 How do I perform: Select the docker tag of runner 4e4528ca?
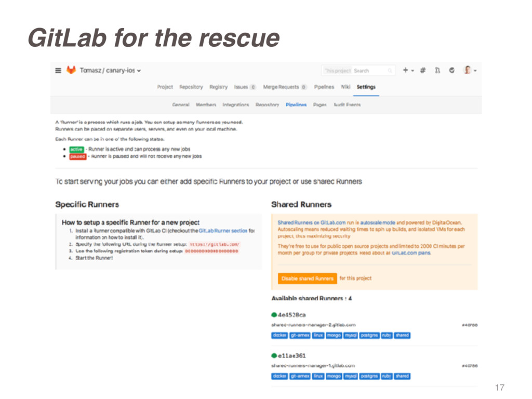(x=280, y=335)
